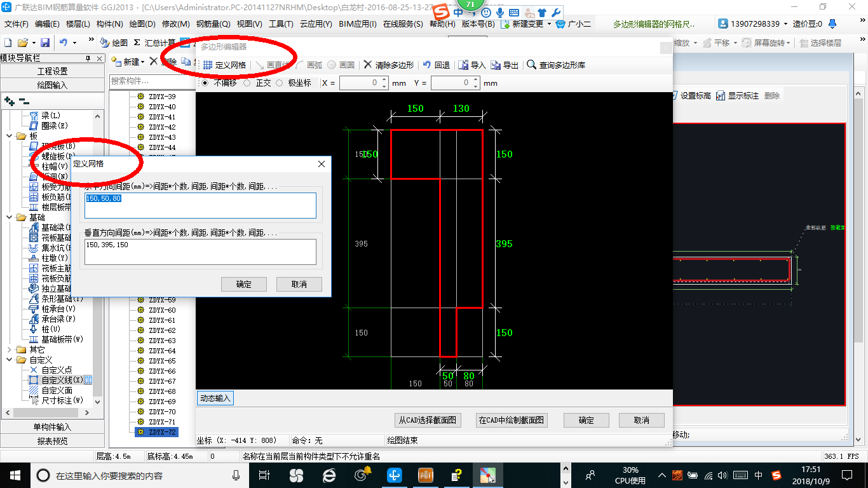Click 广小二 assistant mascot icon
This screenshot has height=488, width=868.
[x=560, y=24]
